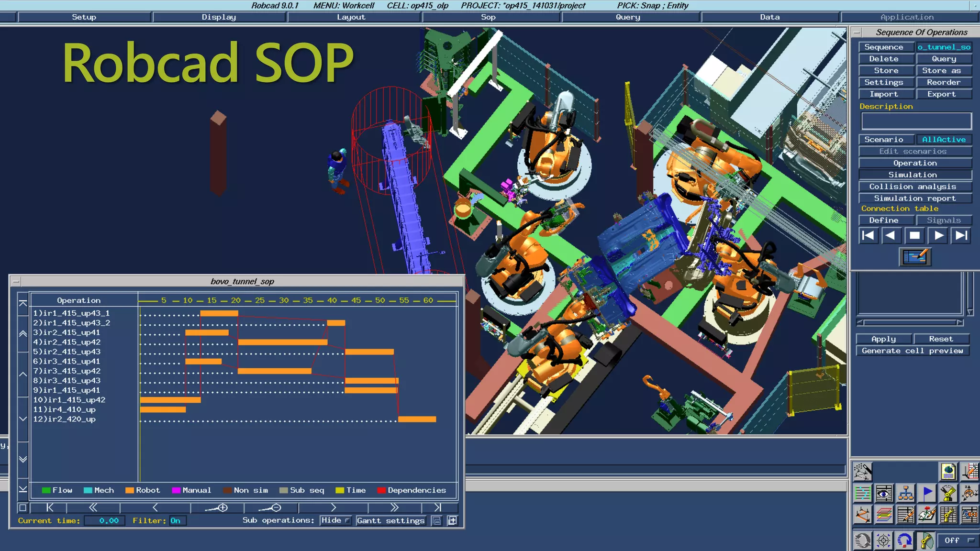980x551 pixels.
Task: Click the gray circular arrows refresh icon
Action: (x=862, y=540)
